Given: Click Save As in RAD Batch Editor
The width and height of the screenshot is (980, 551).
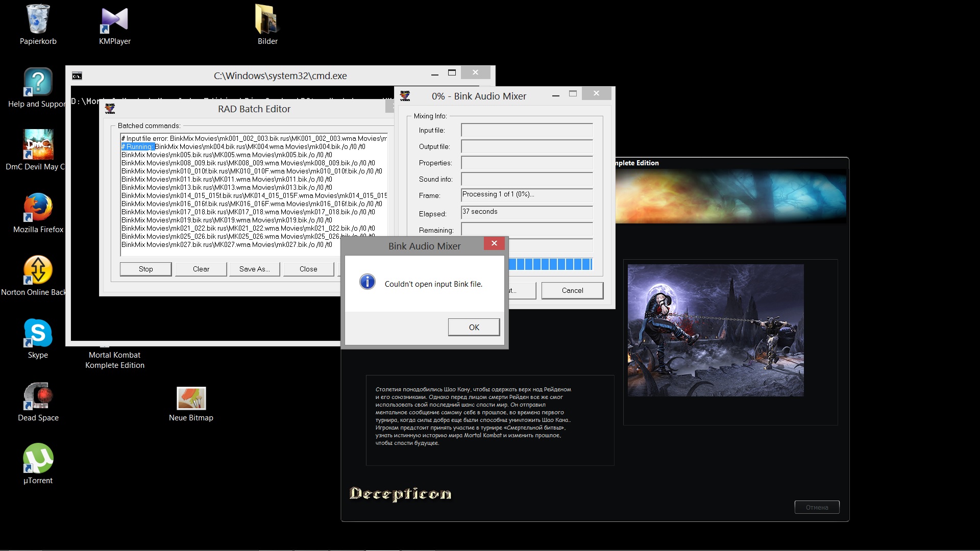Looking at the screenshot, I should [254, 269].
